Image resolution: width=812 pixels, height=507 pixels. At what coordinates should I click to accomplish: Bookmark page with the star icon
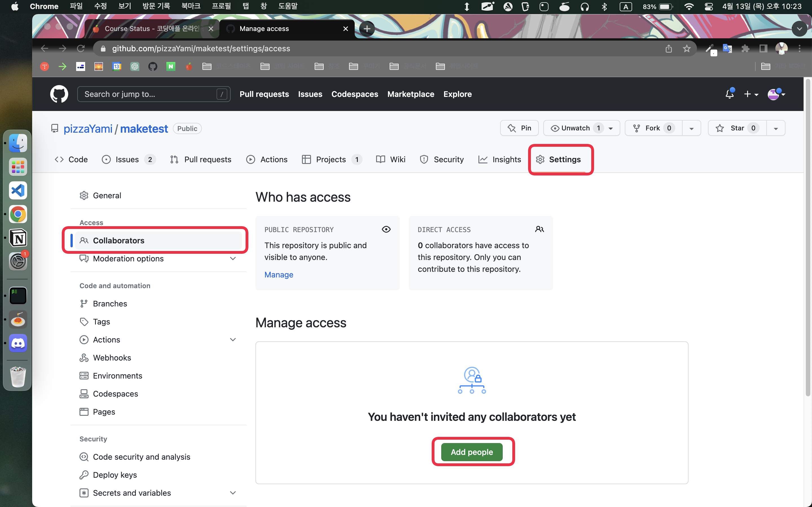tap(687, 49)
